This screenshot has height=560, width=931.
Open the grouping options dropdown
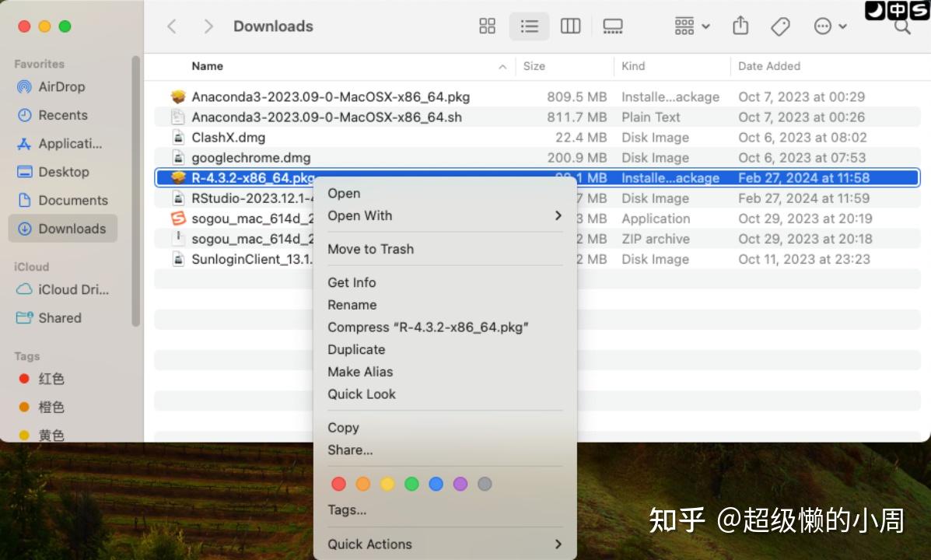pos(689,26)
